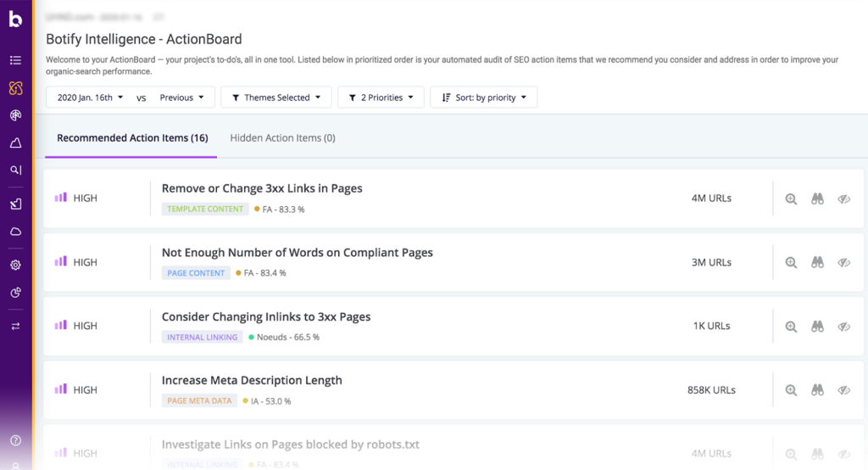Click the swap arrows icon in sidebar
The height and width of the screenshot is (470, 868).
15,327
